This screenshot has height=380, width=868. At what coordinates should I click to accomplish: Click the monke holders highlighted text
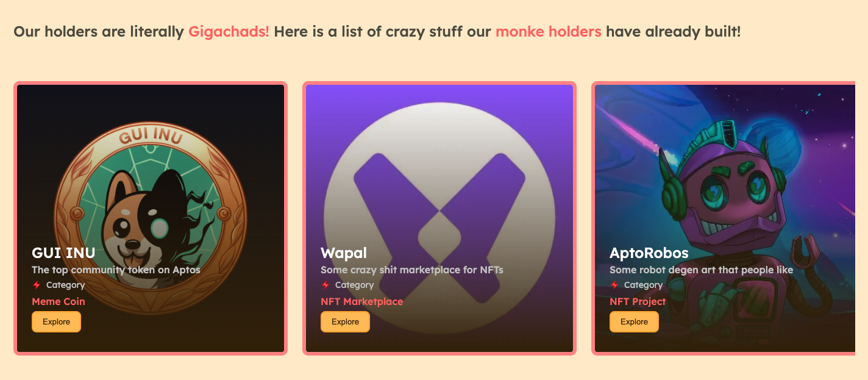[549, 31]
